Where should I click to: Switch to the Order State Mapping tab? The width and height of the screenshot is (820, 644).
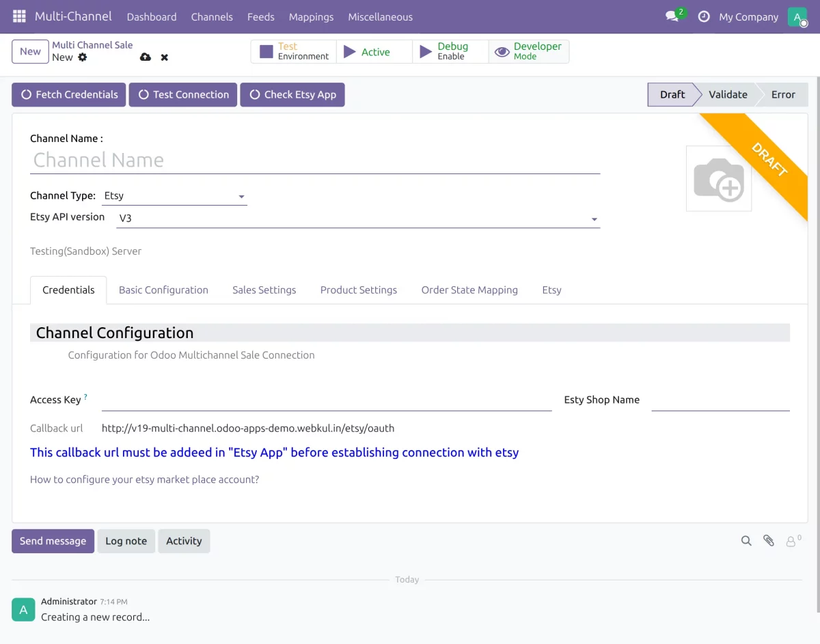tap(469, 290)
